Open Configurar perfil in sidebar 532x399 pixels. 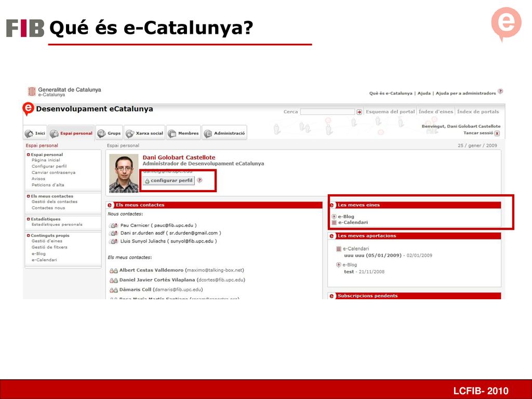49,166
